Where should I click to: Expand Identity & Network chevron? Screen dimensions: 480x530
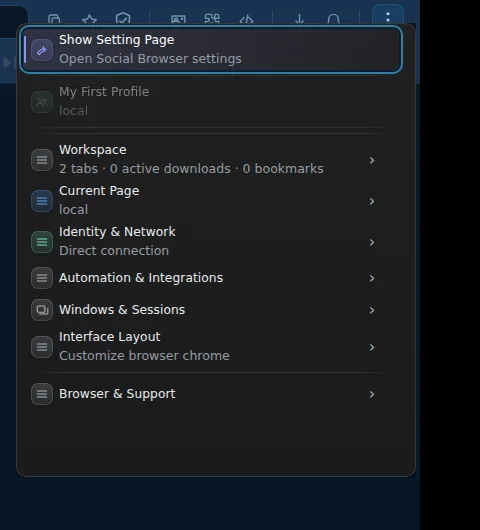pyautogui.click(x=372, y=242)
